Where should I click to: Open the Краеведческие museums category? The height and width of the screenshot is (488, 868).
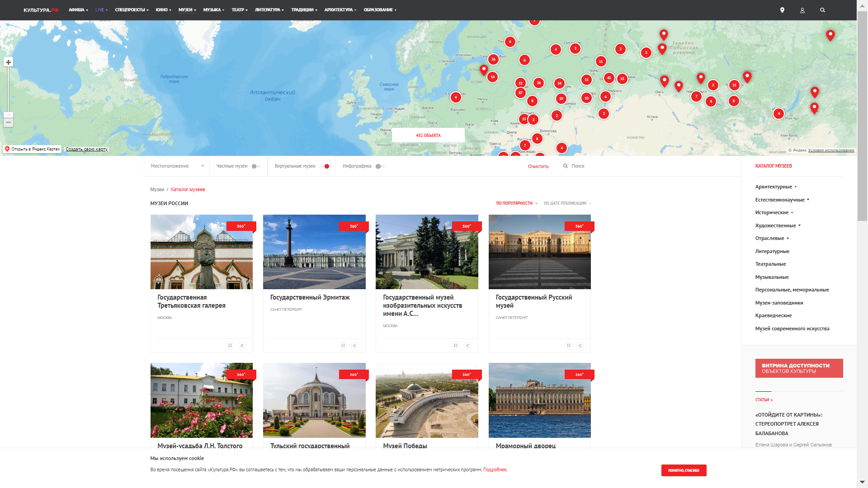773,316
